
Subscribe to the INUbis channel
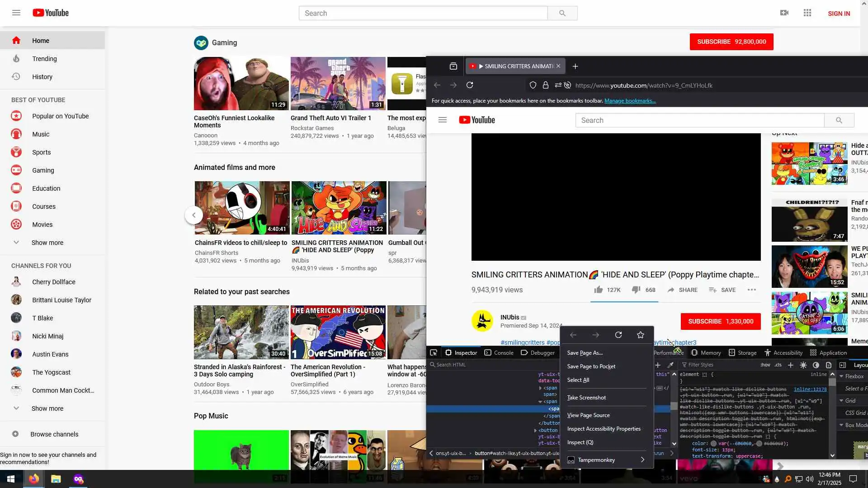(720, 321)
